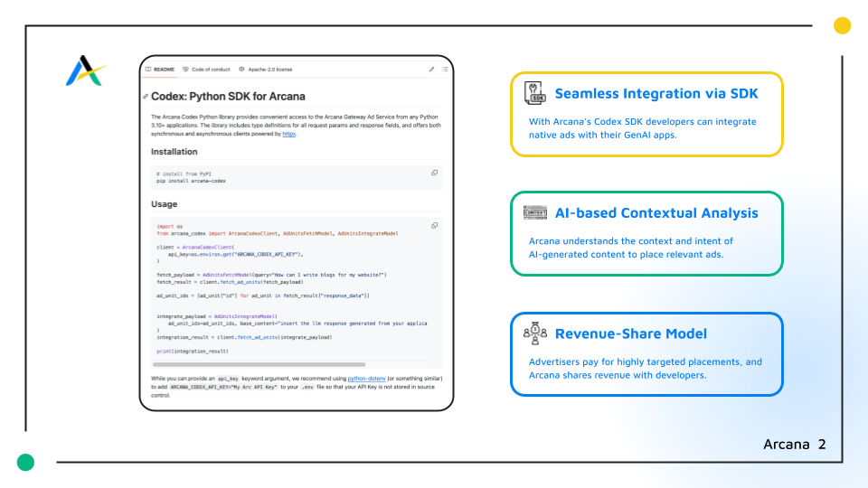Image resolution: width=868 pixels, height=488 pixels.
Task: Click the revenue-share people icon
Action: point(534,333)
